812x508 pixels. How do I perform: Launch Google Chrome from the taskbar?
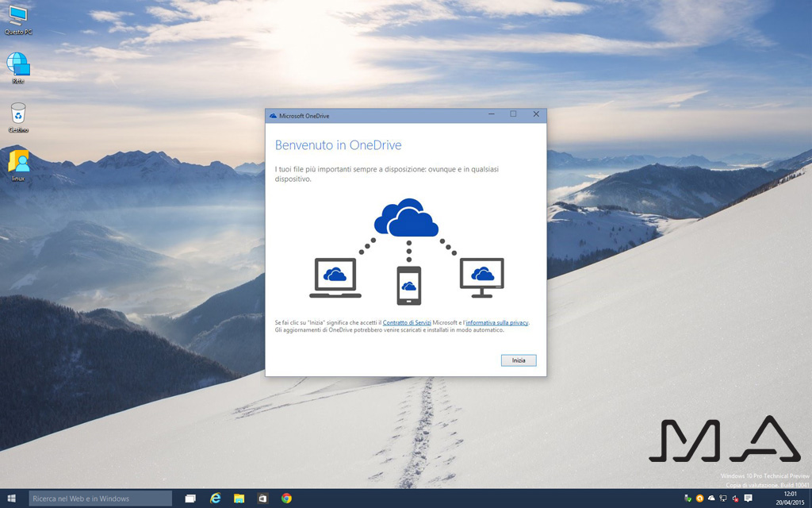click(286, 498)
